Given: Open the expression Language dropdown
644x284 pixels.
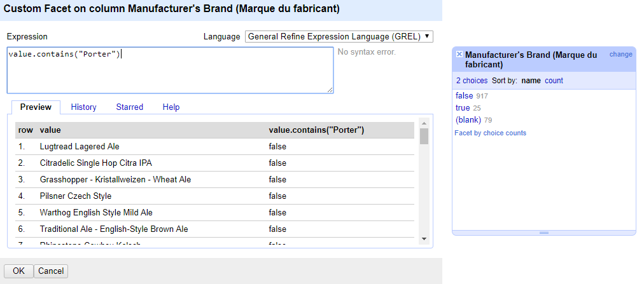Looking at the screenshot, I should 339,36.
